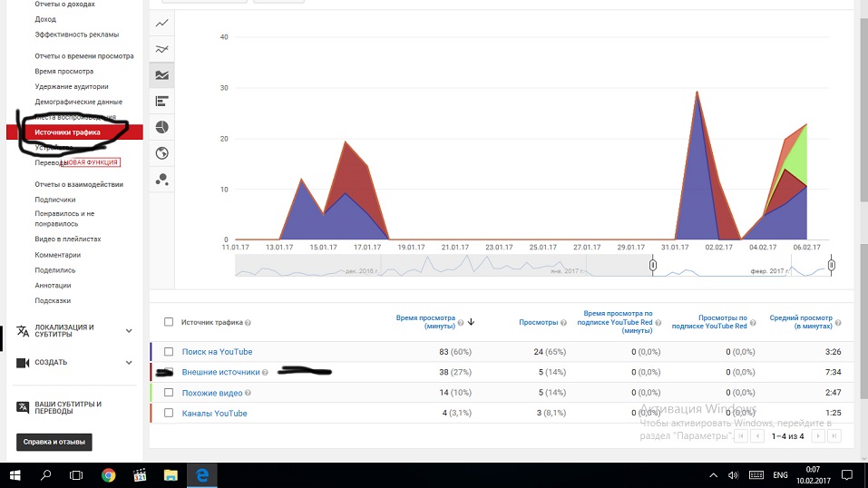Viewport: 868px width, 488px height.
Task: Open Удержание аудитории report
Action: point(72,86)
